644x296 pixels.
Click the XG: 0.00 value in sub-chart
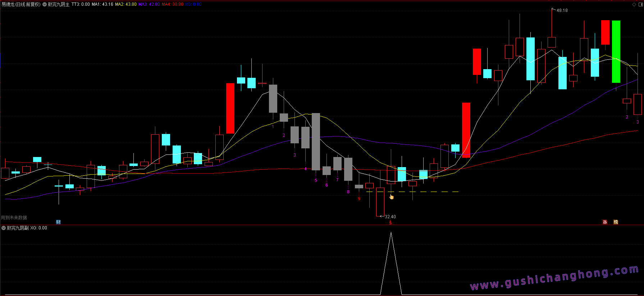pyautogui.click(x=39, y=228)
